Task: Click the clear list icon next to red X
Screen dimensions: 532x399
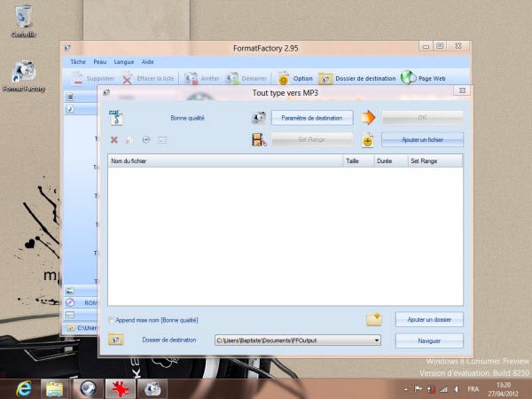Action: pyautogui.click(x=129, y=140)
